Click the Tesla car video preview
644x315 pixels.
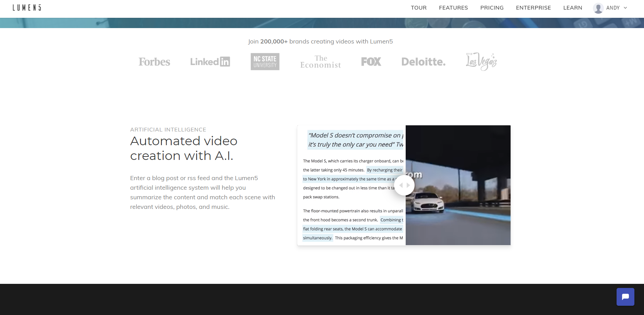coord(458,185)
